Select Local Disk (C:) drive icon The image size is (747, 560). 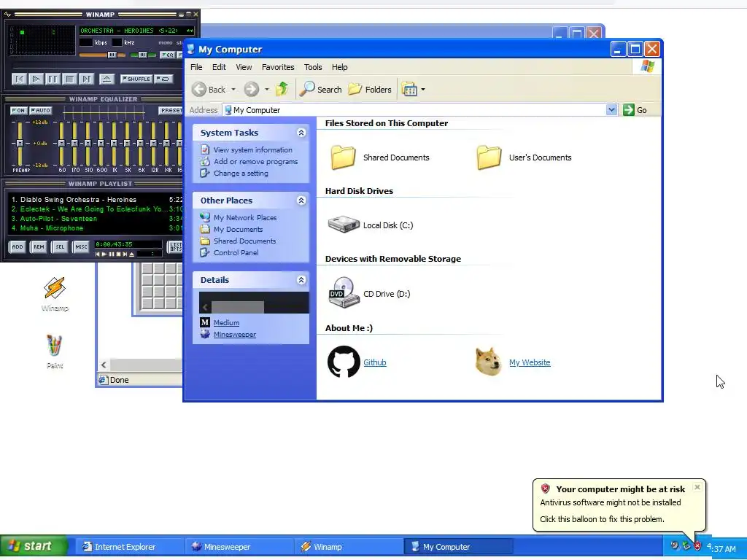344,225
